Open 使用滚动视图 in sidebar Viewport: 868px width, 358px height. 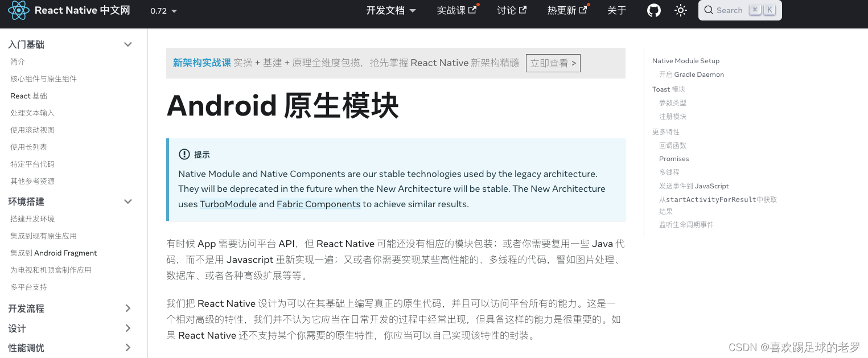(32, 130)
